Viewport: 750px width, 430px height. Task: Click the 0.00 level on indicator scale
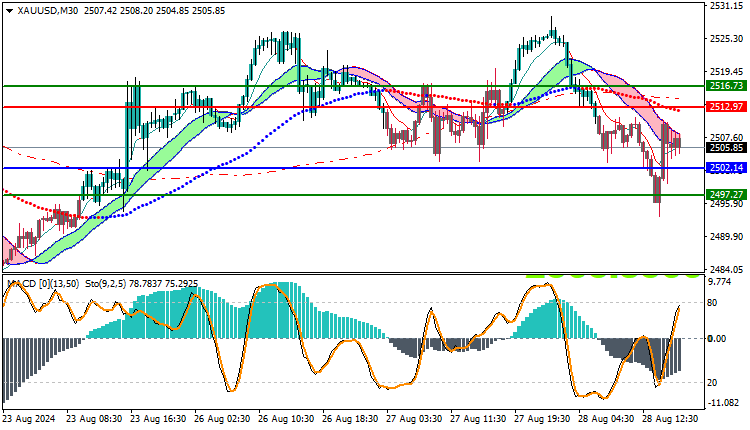pos(717,339)
